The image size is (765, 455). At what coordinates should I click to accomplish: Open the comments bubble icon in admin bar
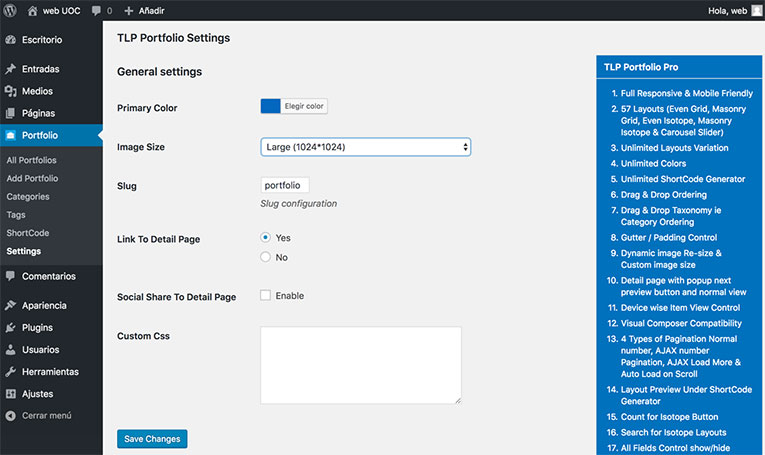click(x=96, y=11)
